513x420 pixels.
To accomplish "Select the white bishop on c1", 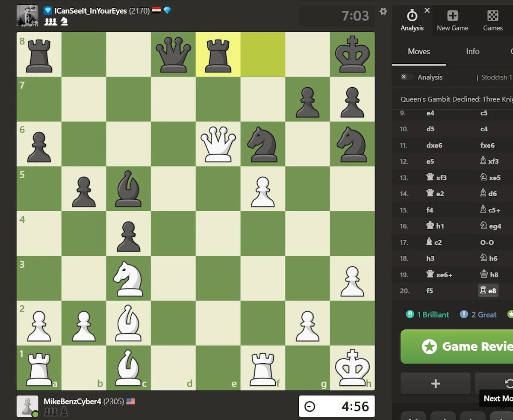I will pos(128,368).
